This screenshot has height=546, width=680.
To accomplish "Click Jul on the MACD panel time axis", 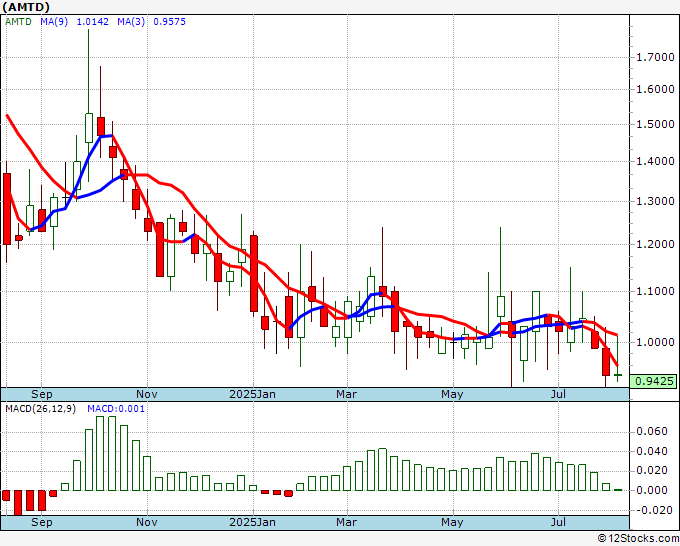I will pos(559,522).
